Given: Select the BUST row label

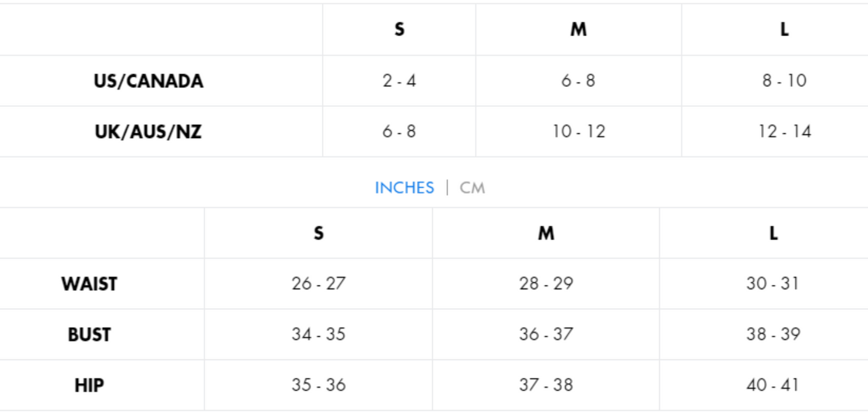Looking at the screenshot, I should pos(89,335).
